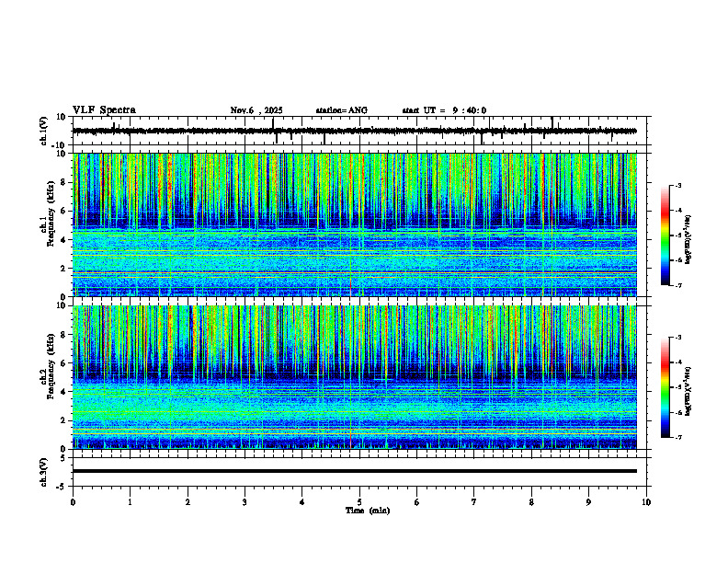Viewport: 728px width, 563px height.
Task: Click the "VLF Spectra" plot title
Action: coord(104,110)
